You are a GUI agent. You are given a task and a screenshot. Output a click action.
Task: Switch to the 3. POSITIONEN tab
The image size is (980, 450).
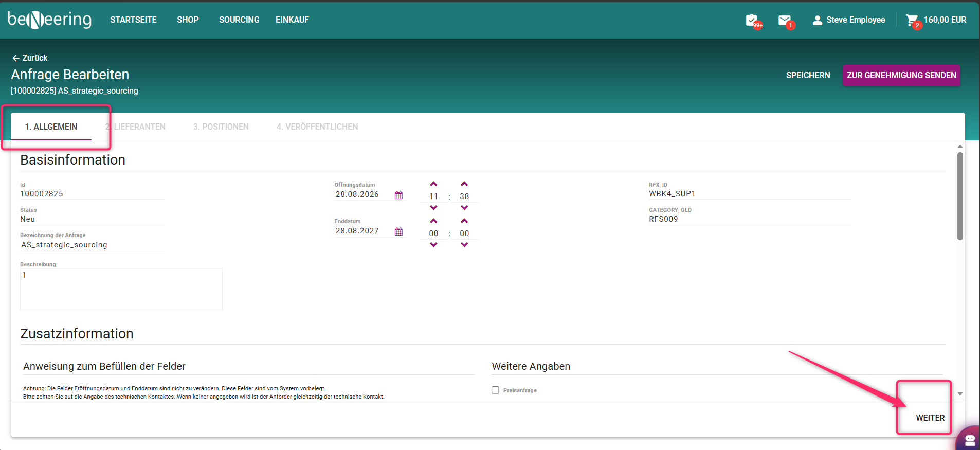click(x=221, y=127)
